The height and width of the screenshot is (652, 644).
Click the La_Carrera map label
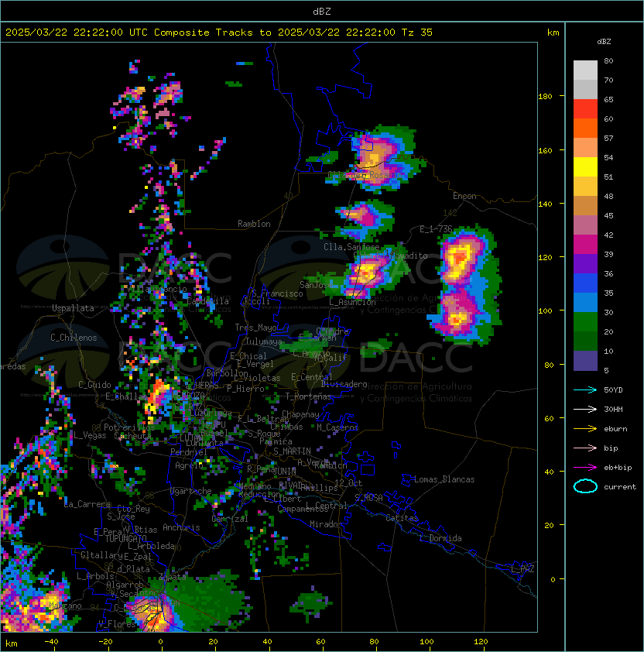[87, 504]
